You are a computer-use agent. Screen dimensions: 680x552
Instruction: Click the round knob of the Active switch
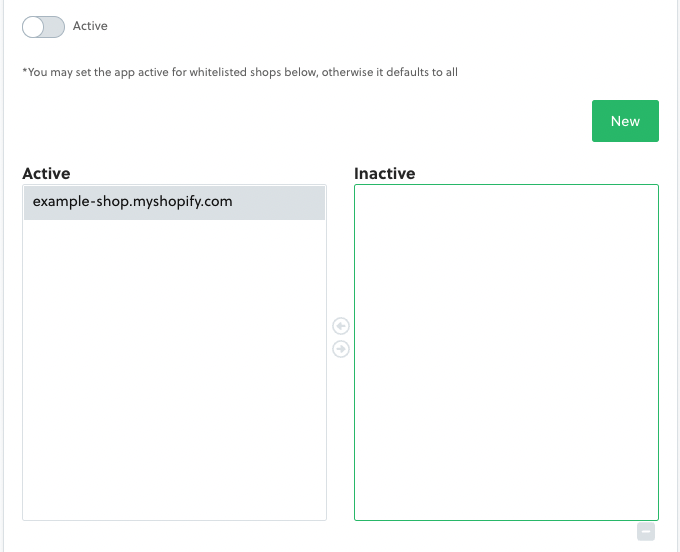point(34,27)
